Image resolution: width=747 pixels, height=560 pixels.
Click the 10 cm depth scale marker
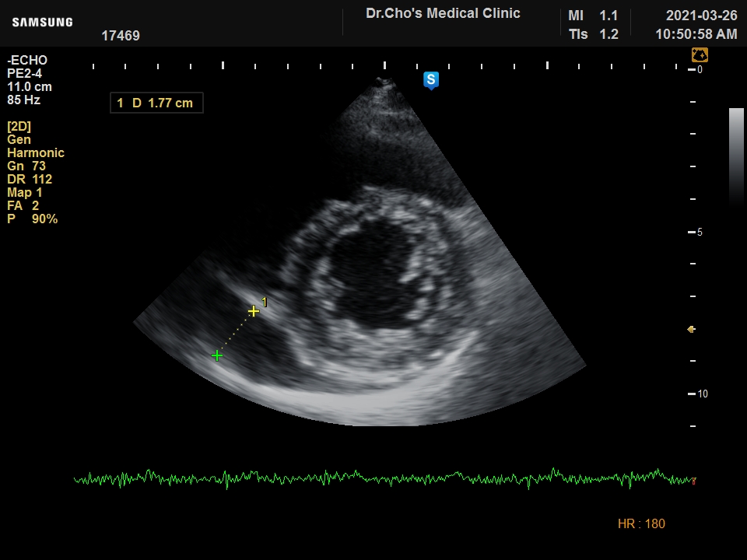702,394
